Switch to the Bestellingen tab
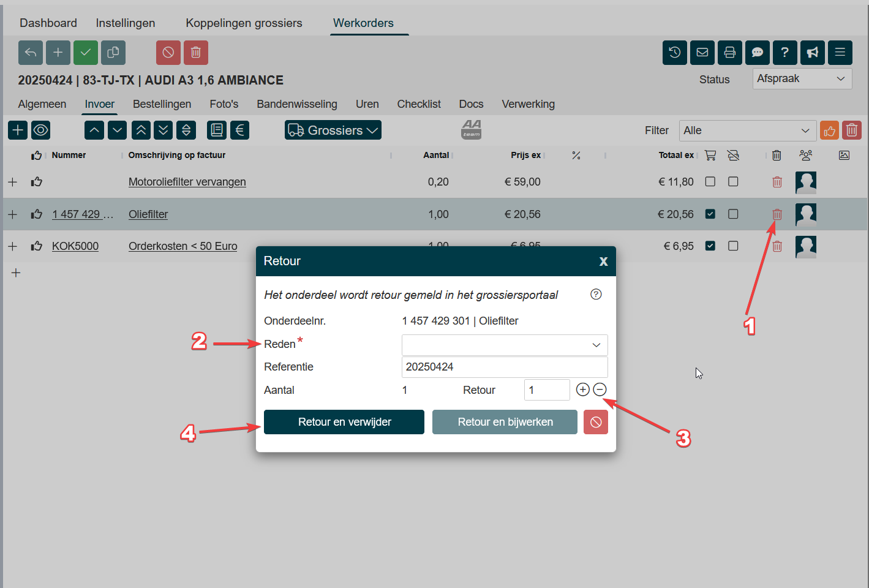This screenshot has width=869, height=588. tap(162, 104)
